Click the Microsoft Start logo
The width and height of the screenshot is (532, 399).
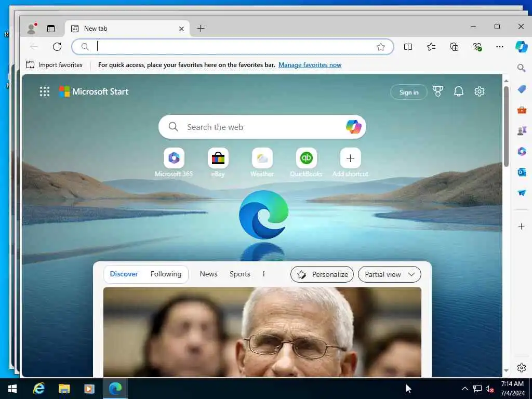click(94, 91)
